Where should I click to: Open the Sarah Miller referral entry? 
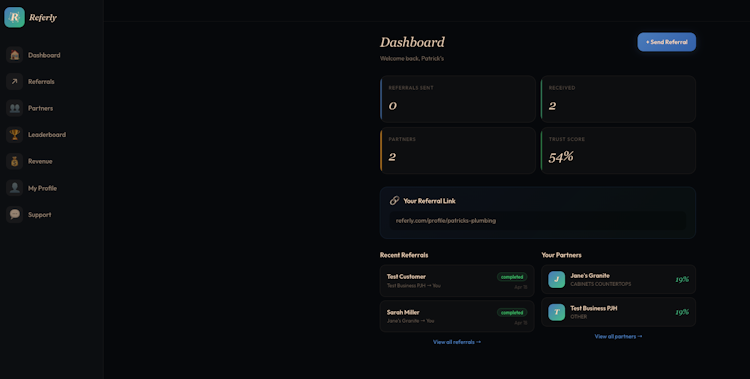click(457, 316)
